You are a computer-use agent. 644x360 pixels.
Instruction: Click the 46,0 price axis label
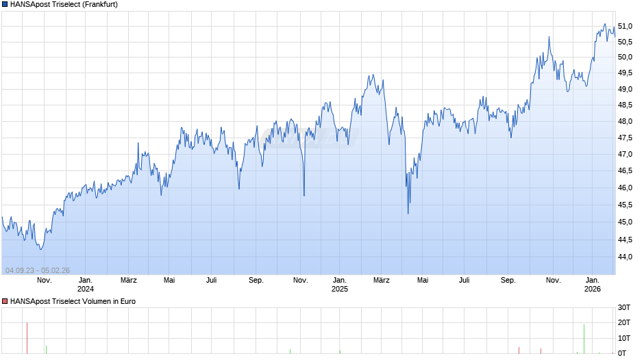625,188
